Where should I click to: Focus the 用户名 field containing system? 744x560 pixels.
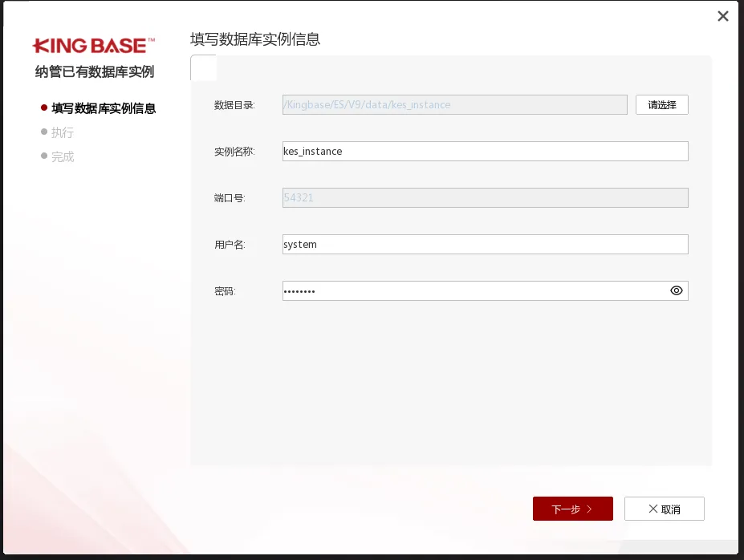click(x=485, y=244)
